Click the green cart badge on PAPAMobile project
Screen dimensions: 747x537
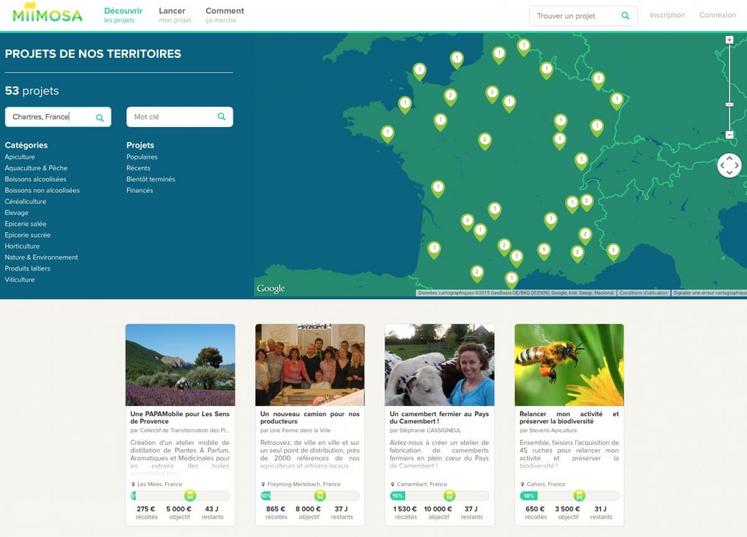coord(190,495)
